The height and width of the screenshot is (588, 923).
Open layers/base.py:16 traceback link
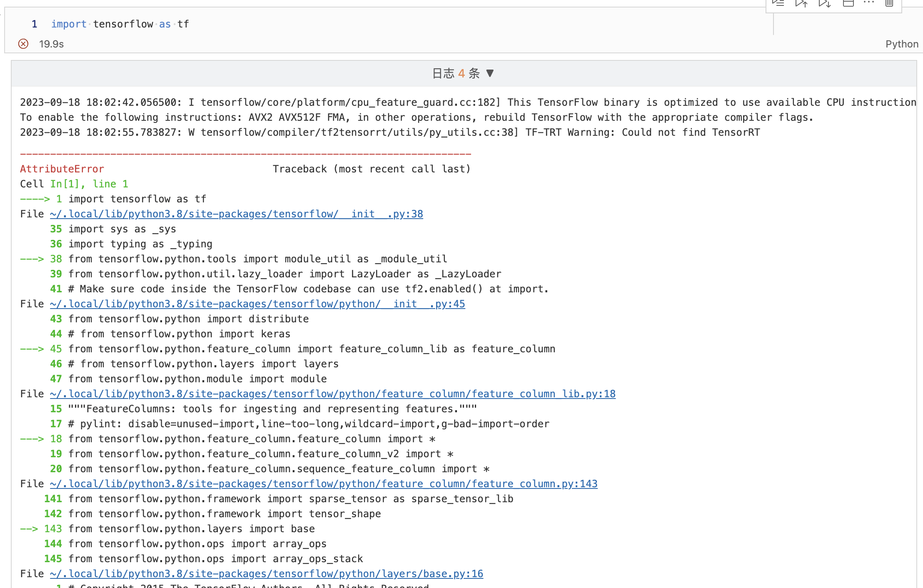[x=266, y=574]
